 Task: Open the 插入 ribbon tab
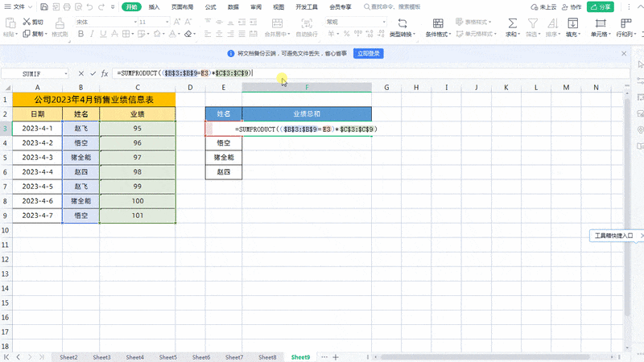click(154, 6)
